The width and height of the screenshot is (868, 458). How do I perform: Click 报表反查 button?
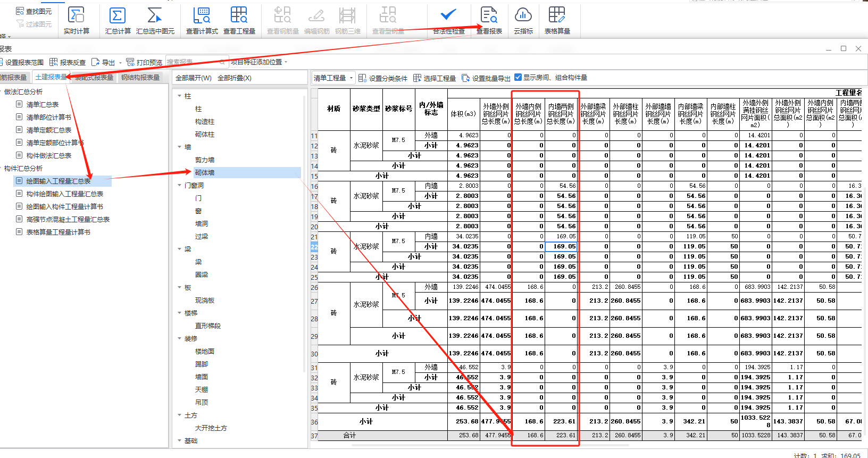tap(68, 62)
